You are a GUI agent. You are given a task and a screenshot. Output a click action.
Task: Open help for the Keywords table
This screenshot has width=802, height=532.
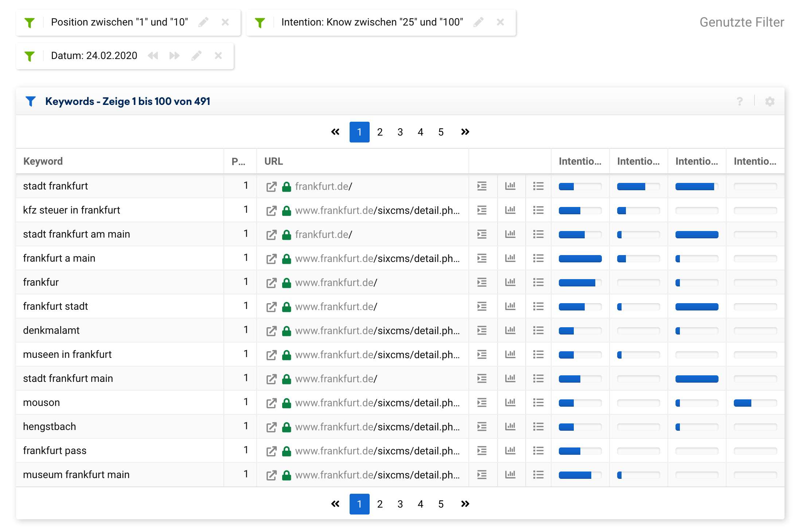click(740, 101)
